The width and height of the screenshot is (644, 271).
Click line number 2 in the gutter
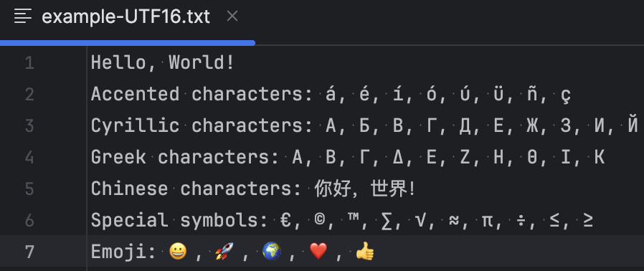tap(29, 95)
